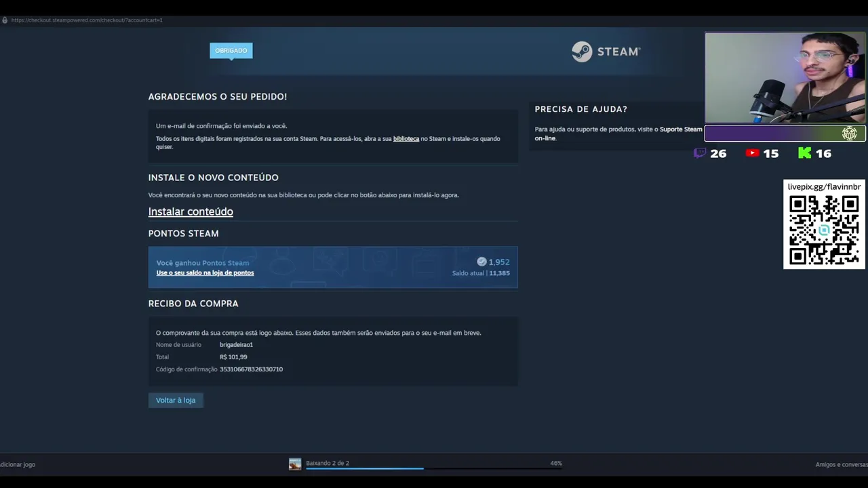Screen dimensions: 868x488
Task: Click the streamer webcam overlay
Action: click(x=785, y=78)
